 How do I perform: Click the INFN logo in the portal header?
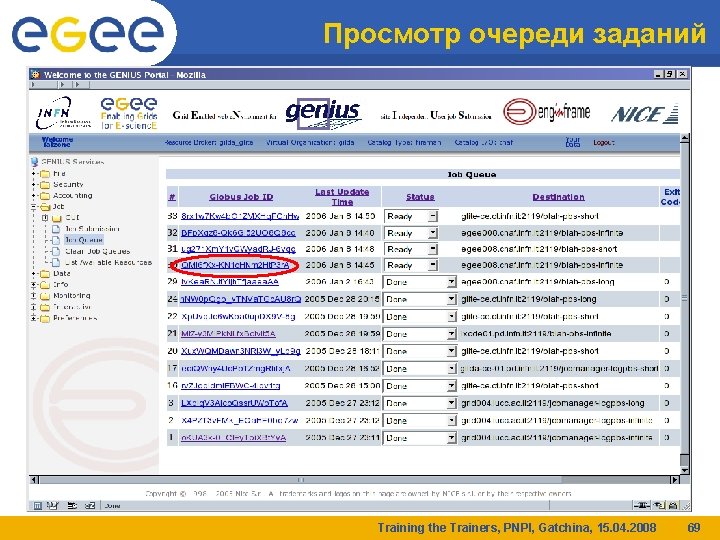click(x=63, y=113)
